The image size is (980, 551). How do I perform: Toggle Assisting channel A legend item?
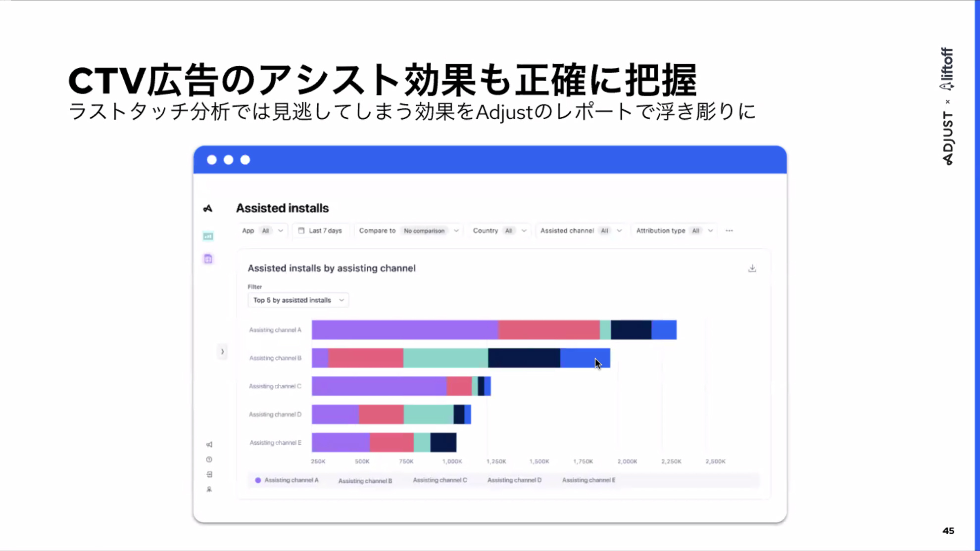(287, 480)
